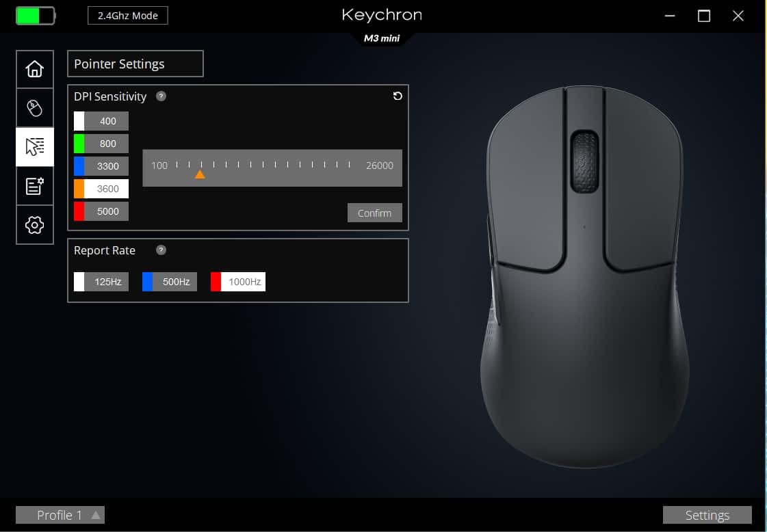
Task: Check the battery level indicator
Action: click(x=36, y=16)
